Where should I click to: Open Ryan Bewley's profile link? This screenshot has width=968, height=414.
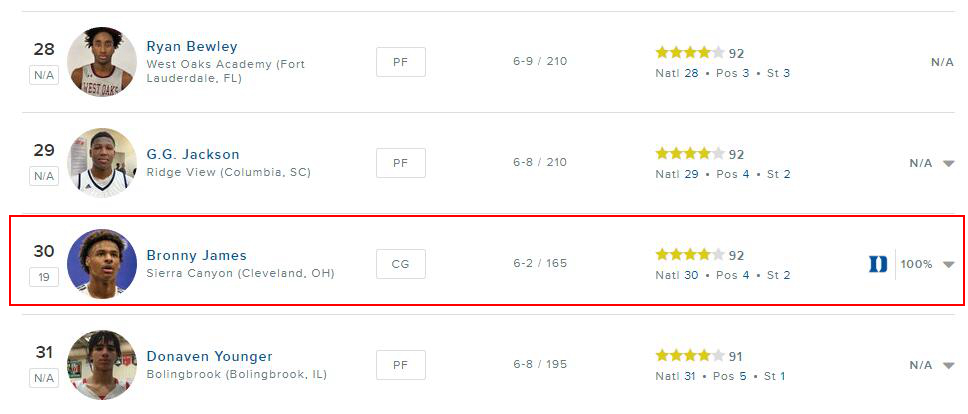point(192,47)
